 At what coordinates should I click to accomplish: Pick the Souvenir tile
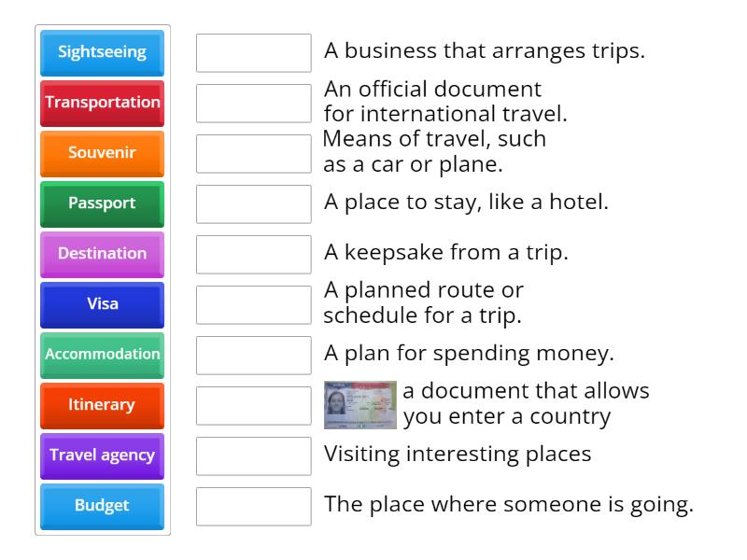[x=101, y=154]
